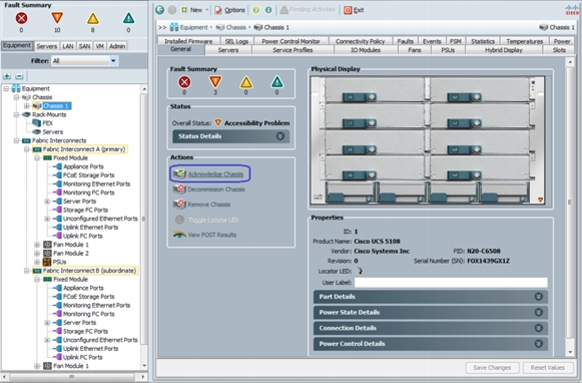Open the SEL Logs tab
Screen dimensions: 582x383
coord(236,41)
